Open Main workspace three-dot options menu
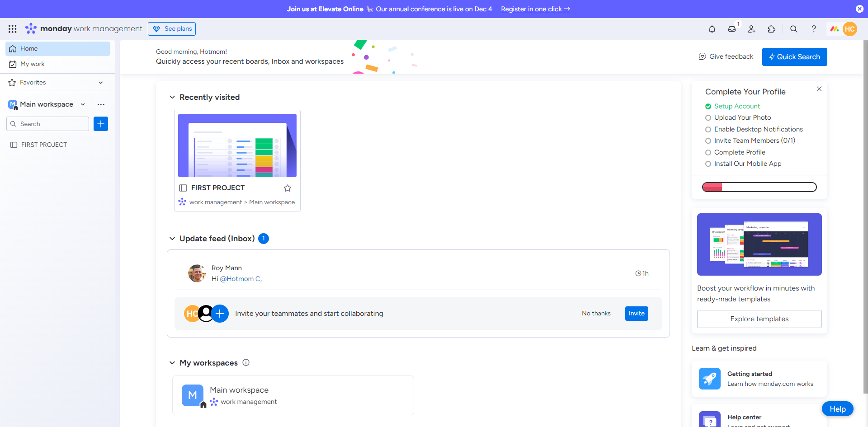 pos(101,104)
